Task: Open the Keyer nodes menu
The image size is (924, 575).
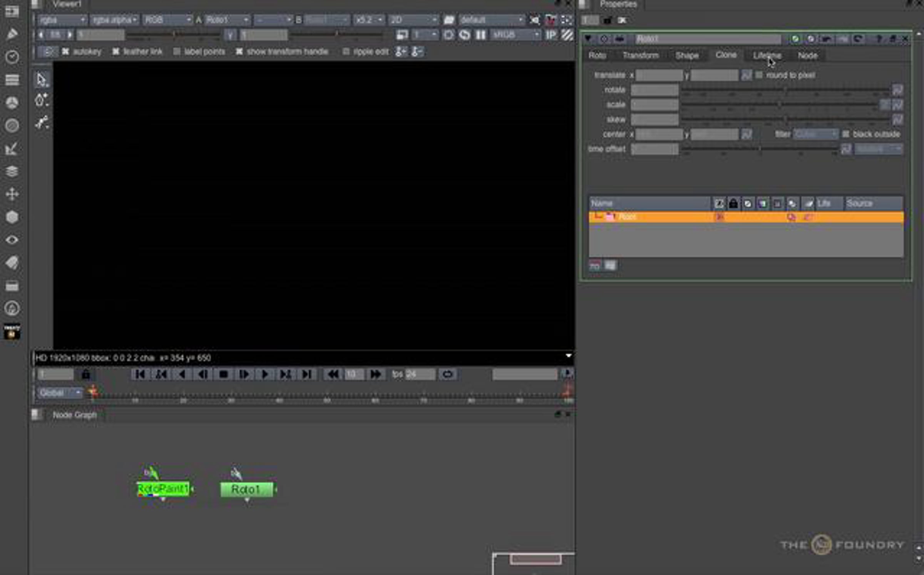Action: pyautogui.click(x=12, y=149)
